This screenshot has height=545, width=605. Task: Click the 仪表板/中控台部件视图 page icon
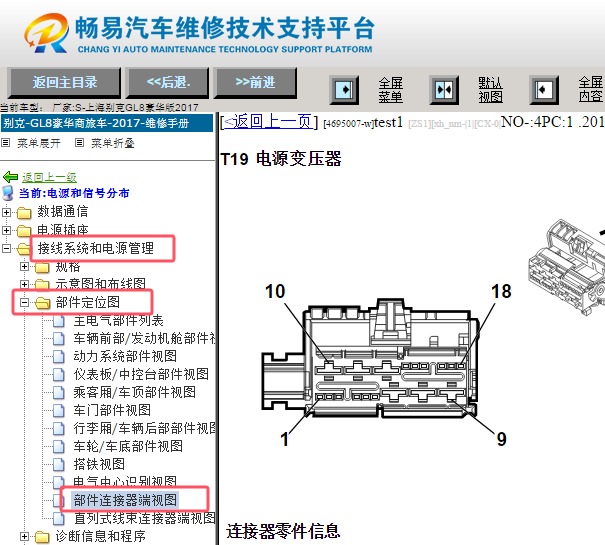59,374
